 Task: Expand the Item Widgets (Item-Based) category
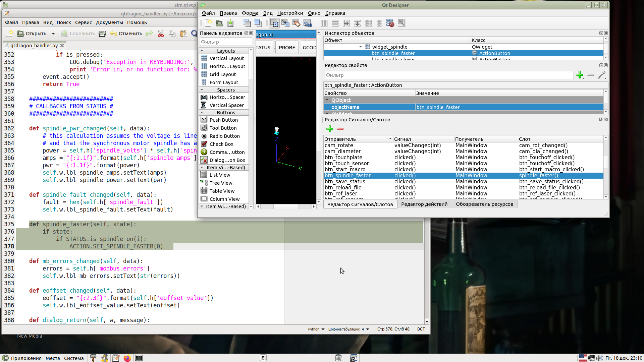[202, 206]
